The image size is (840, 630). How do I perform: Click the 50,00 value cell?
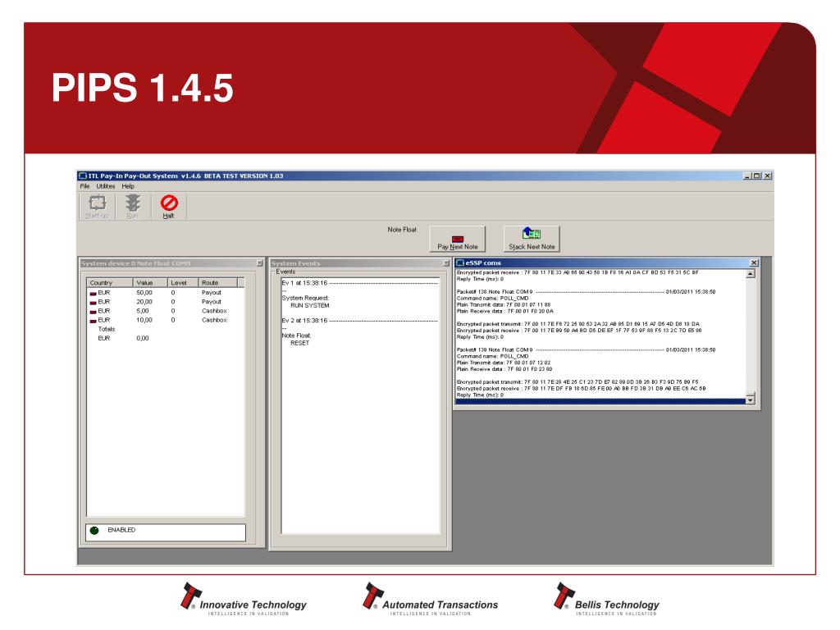click(x=144, y=293)
